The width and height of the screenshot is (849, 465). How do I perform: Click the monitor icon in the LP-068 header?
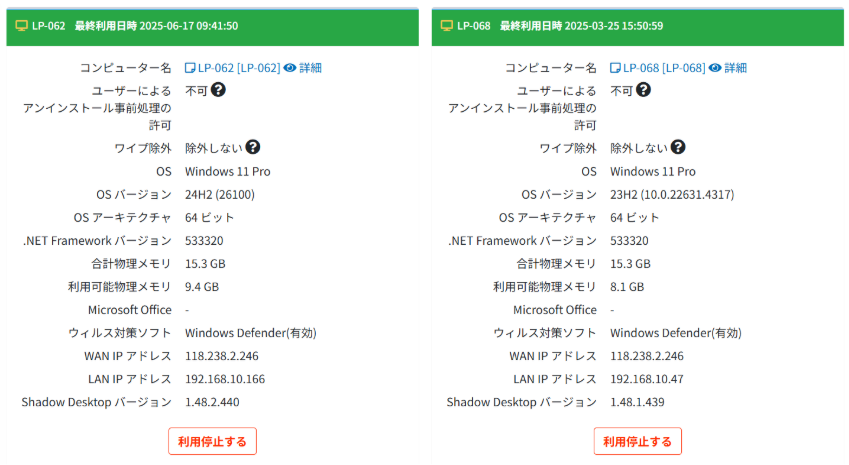pos(446,26)
